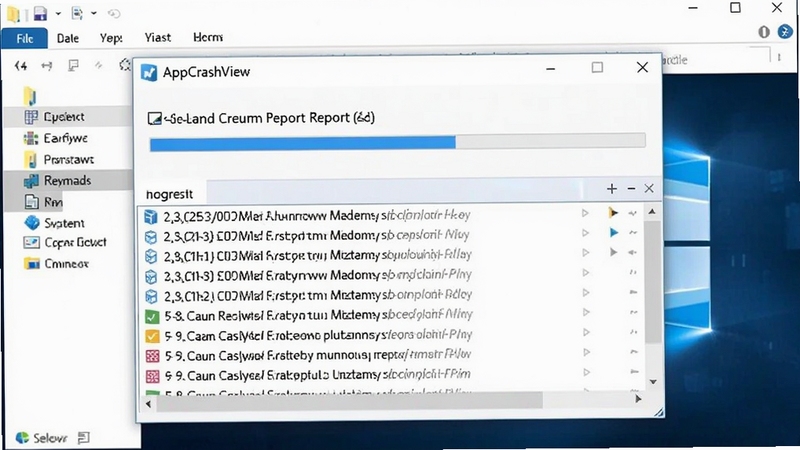Select the row starting 2,3,C1h1)
Screen dimensions: 800x450
[x=391, y=255]
